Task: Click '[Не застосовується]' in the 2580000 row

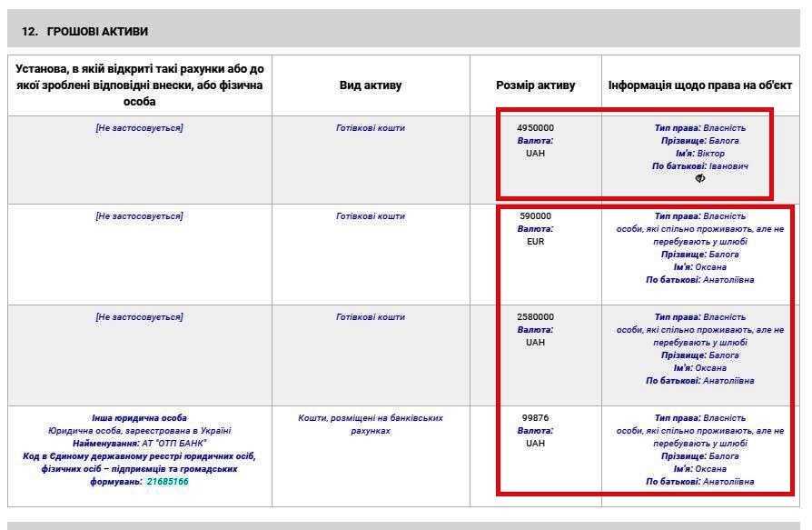Action: pyautogui.click(x=139, y=317)
